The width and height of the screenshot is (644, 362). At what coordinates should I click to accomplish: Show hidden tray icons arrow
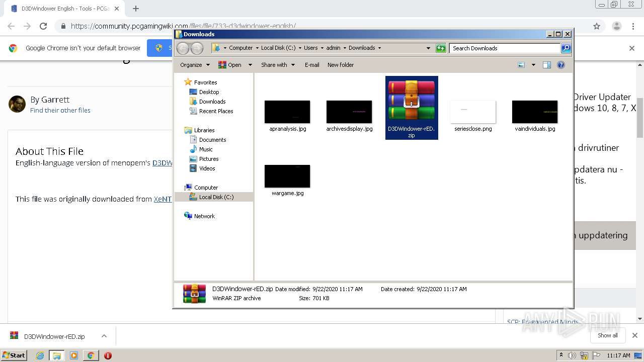click(561, 355)
